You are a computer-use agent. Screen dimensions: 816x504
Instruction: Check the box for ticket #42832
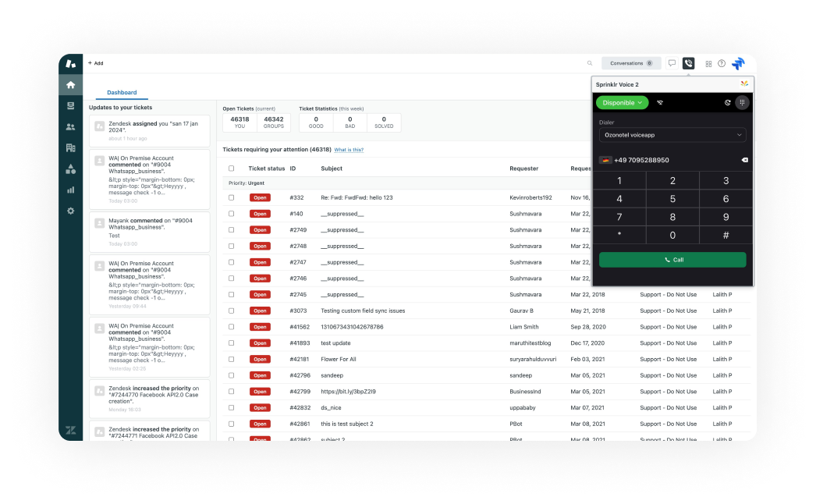click(x=231, y=408)
